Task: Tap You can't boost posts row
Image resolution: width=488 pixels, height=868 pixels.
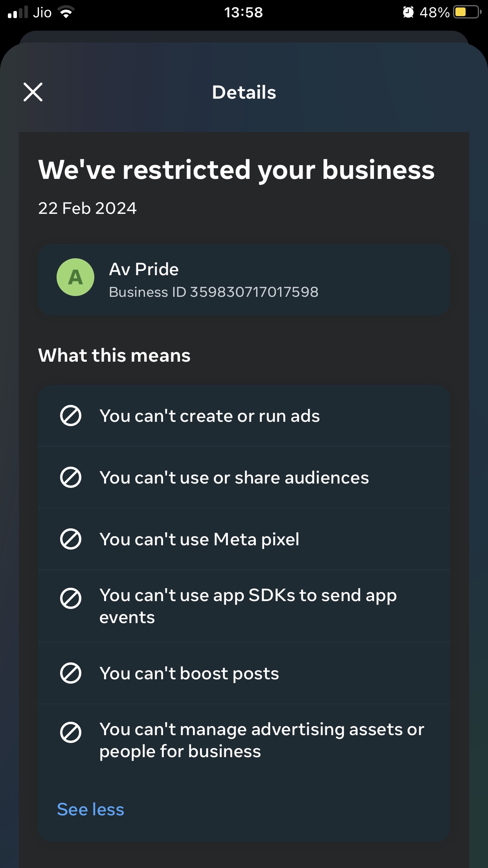Action: tap(244, 673)
